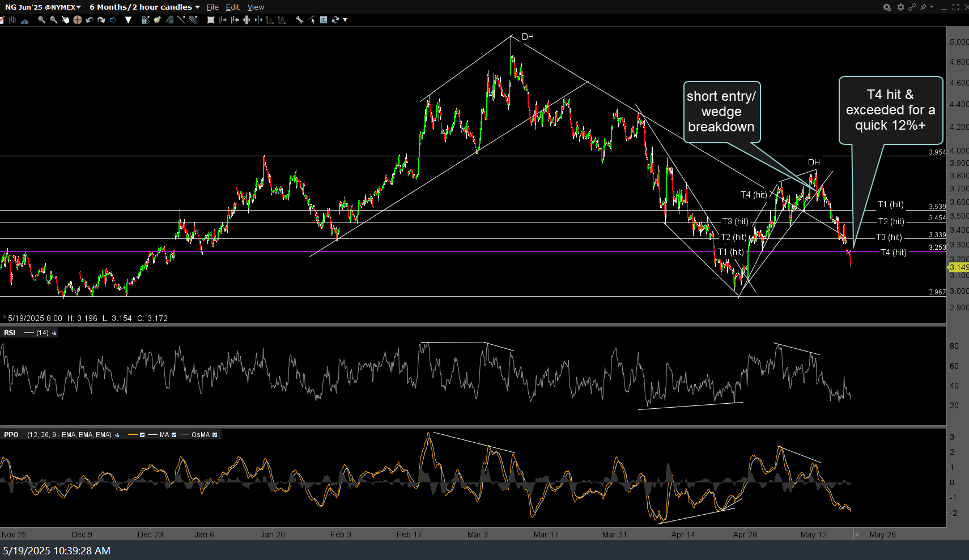Uncheck the PPO orange line checkbox
Viewport: 969px width, 560px height.
(x=142, y=435)
